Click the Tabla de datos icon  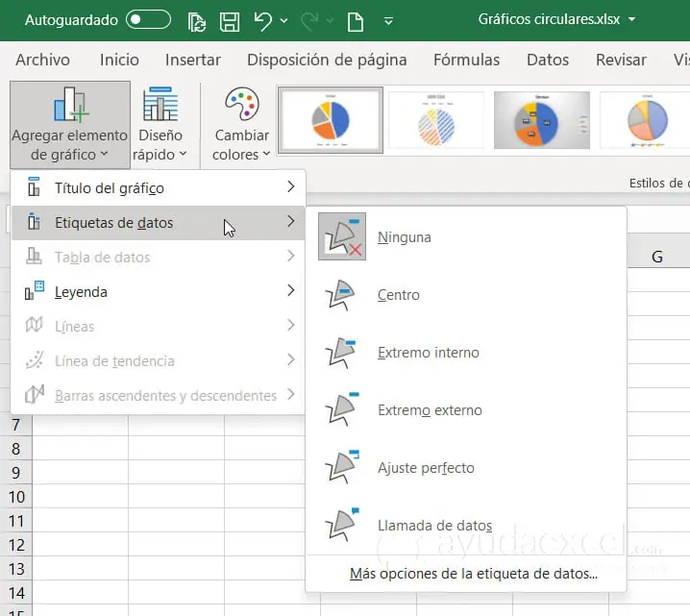coord(34,256)
